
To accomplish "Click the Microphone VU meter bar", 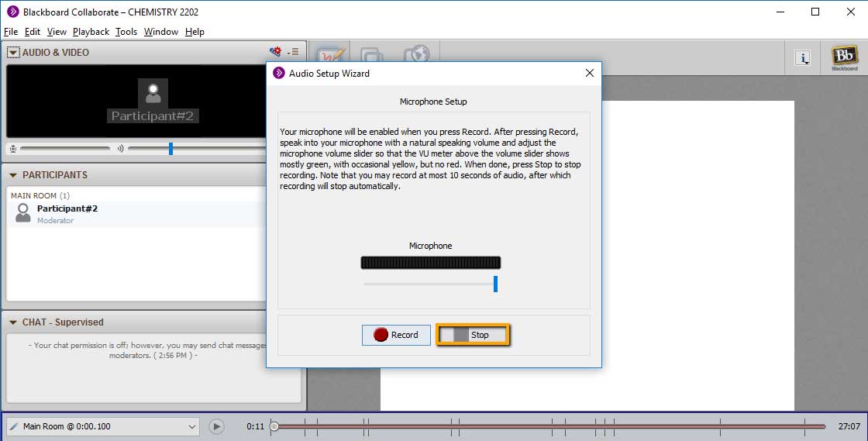I will point(431,262).
